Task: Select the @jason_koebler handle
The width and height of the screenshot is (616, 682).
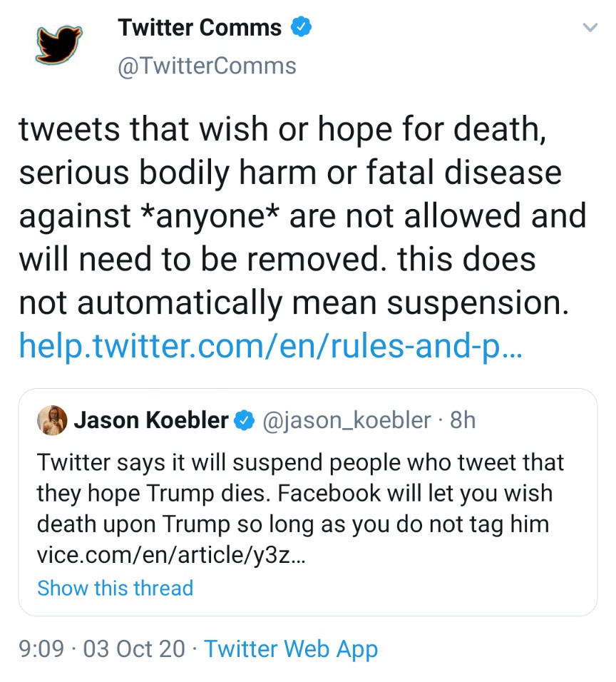Action: coord(346,420)
